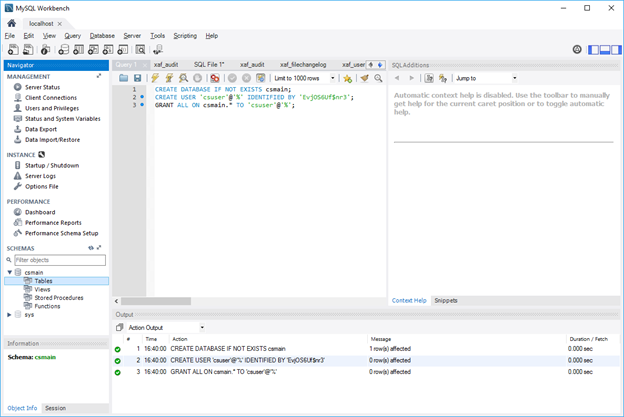Toggle stop-on-error execution mode
This screenshot has height=417, width=624.
click(x=215, y=78)
